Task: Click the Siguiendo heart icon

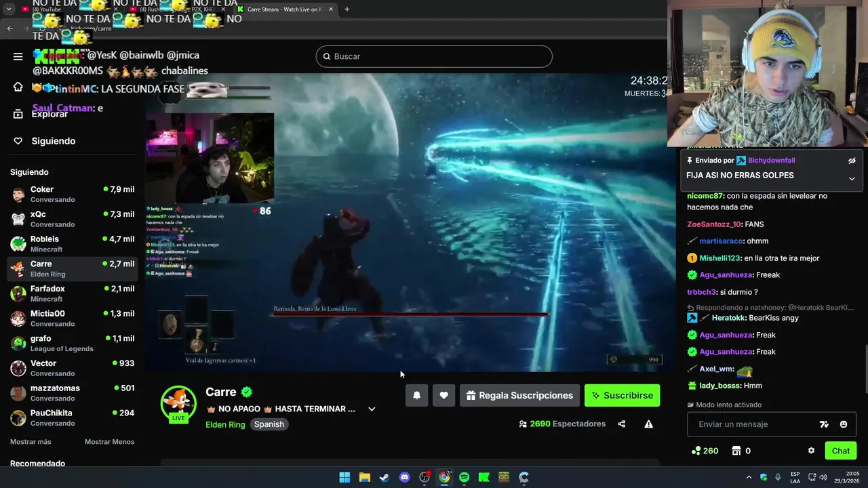Action: click(x=18, y=141)
